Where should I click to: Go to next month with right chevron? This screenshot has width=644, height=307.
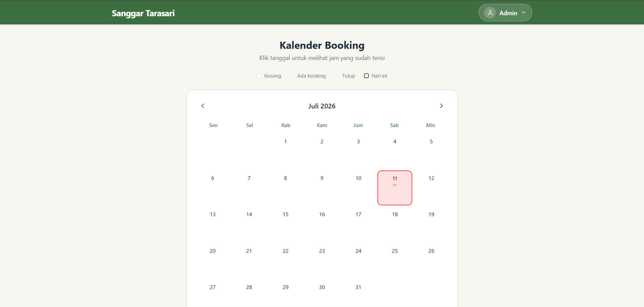tap(441, 106)
